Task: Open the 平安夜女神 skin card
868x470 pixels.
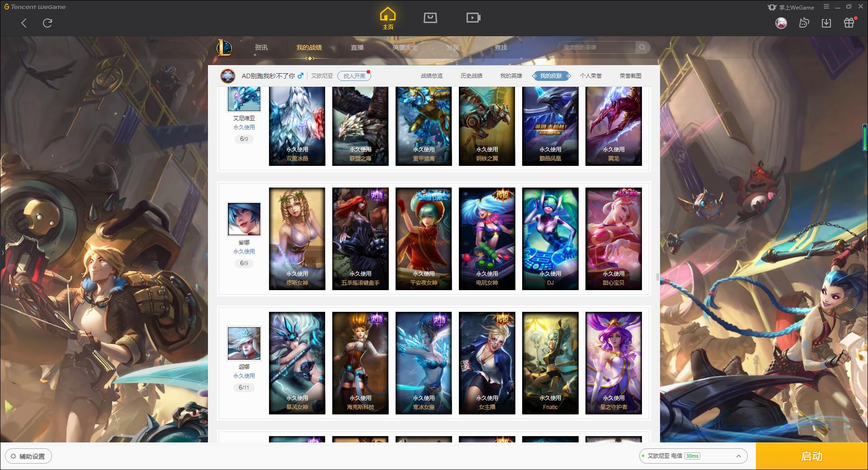Action: [424, 239]
